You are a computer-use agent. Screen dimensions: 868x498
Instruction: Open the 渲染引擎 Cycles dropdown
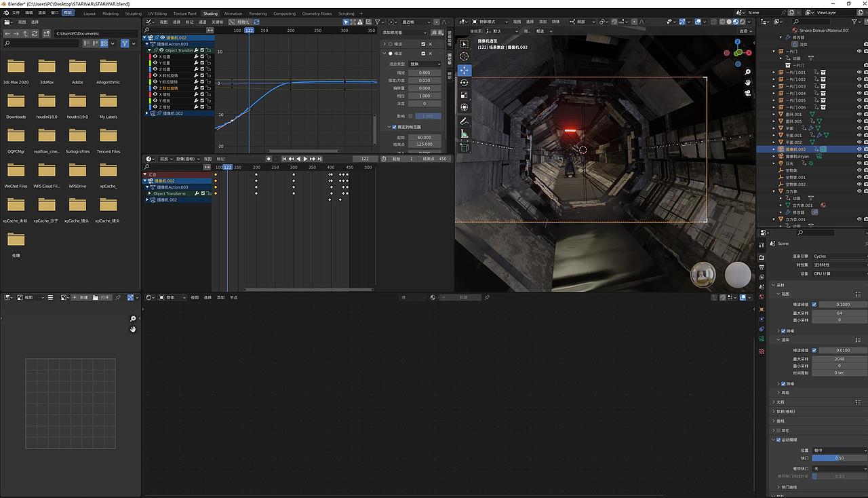[840, 256]
